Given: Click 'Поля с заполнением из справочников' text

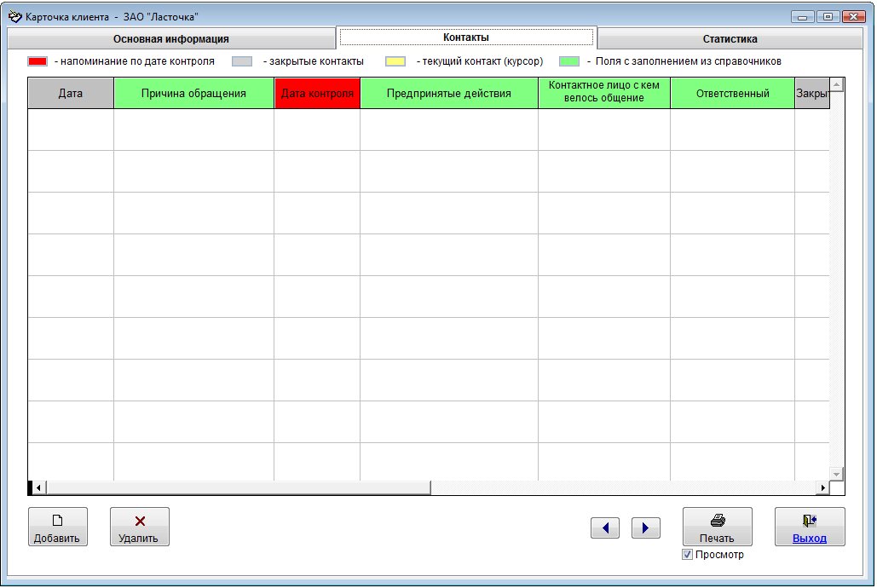Looking at the screenshot, I should pos(689,61).
